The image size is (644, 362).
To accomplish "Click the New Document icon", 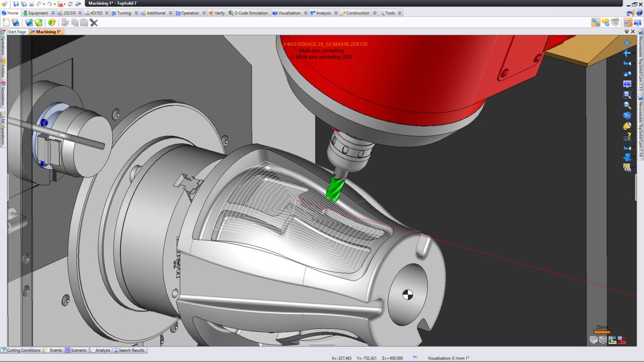I will coord(6,23).
